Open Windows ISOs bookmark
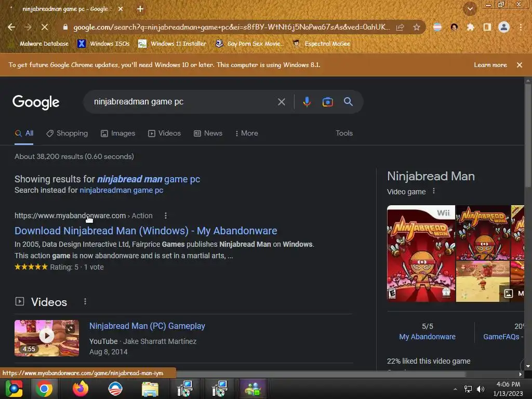Screen dimensions: 532x399 pyautogui.click(x=103, y=44)
